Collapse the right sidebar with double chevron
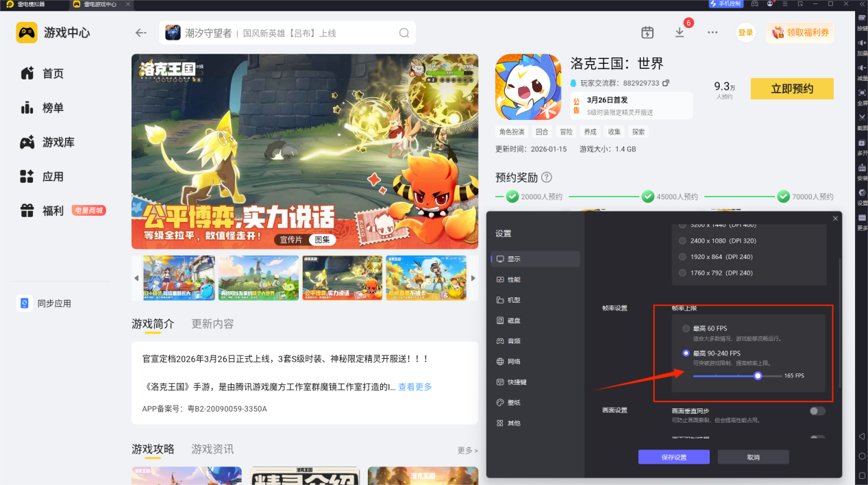Image resolution: width=868 pixels, height=485 pixels. [861, 3]
